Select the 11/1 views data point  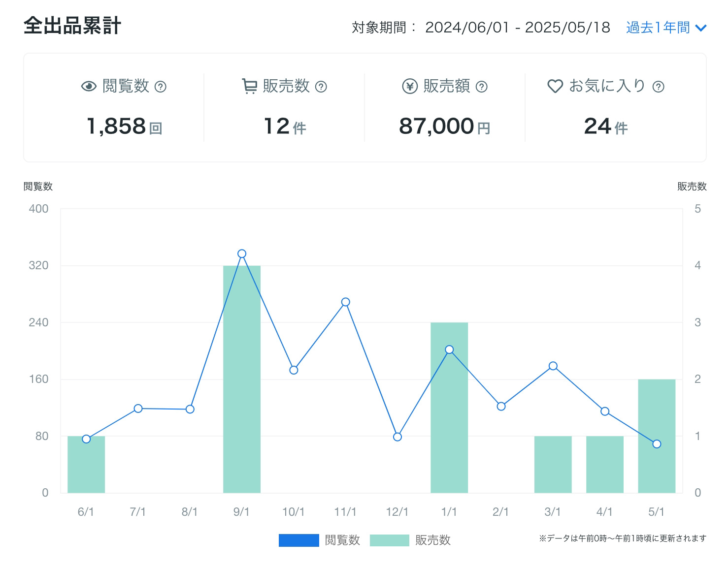[x=346, y=302]
